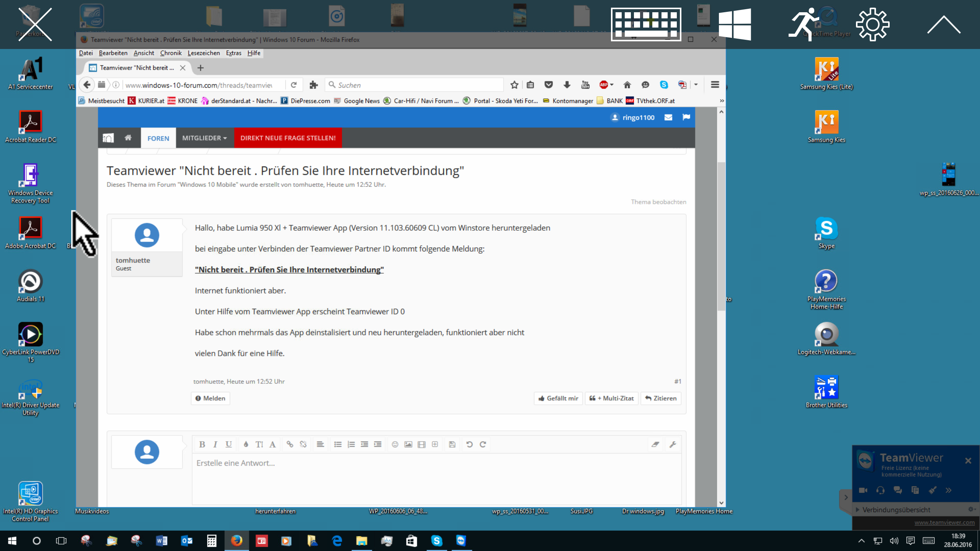Click the + Multi-Zitat button
Screen dimensions: 980x551
(x=611, y=398)
